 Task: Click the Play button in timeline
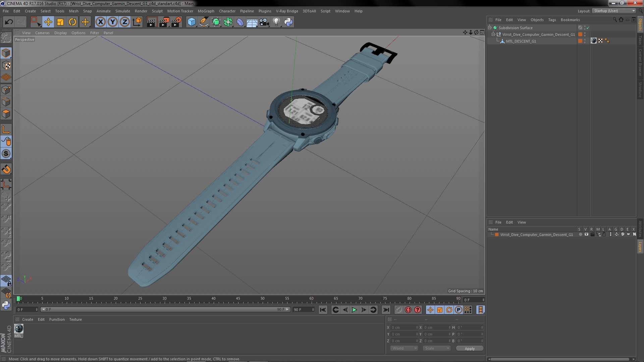(x=354, y=309)
